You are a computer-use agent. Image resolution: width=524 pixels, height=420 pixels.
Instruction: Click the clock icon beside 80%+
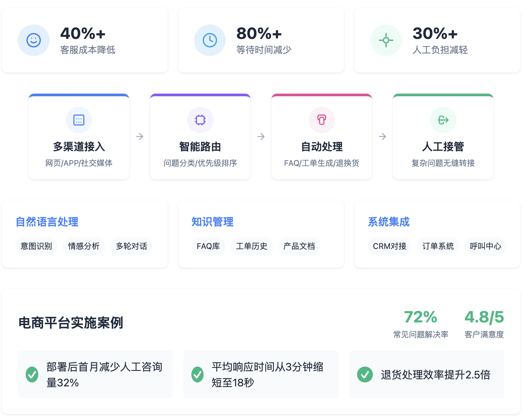coord(210,40)
